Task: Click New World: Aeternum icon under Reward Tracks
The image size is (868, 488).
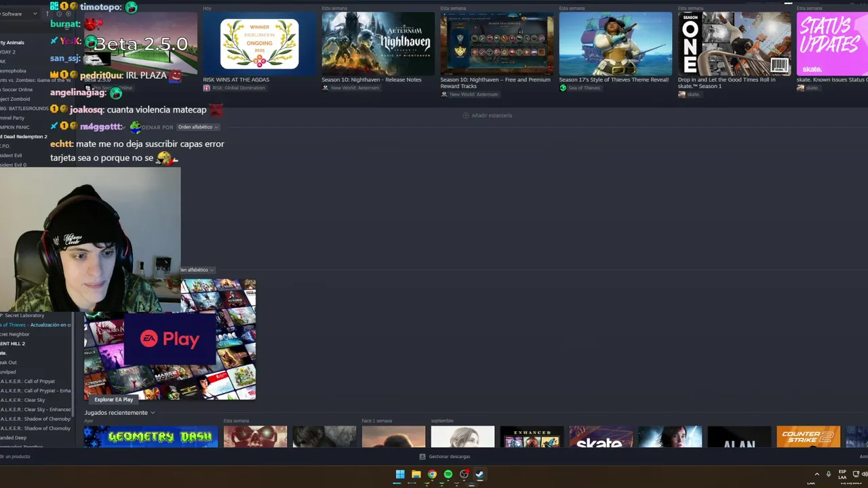Action: pos(444,94)
